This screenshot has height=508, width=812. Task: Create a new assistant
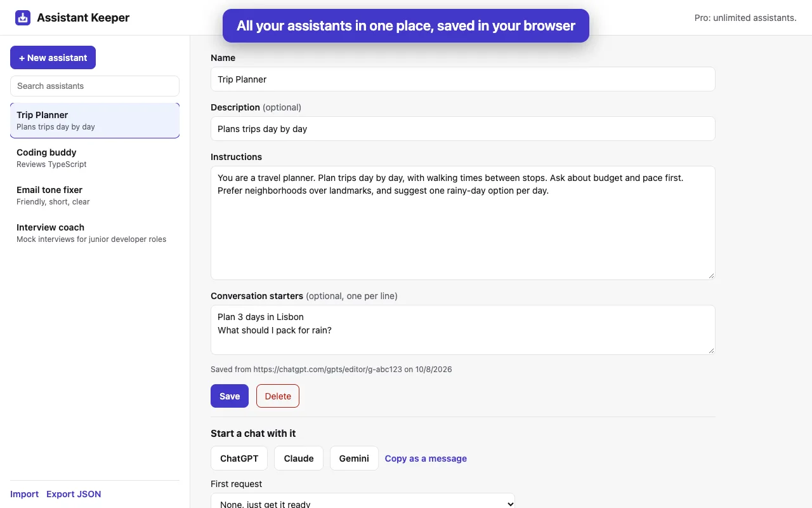(53, 58)
